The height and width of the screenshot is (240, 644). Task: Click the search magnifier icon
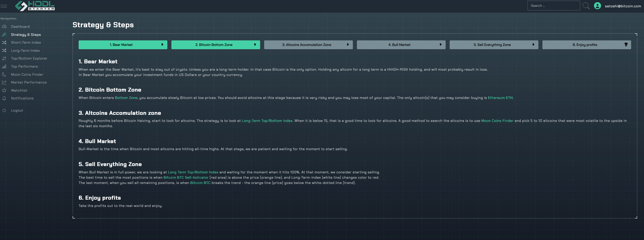tap(586, 6)
